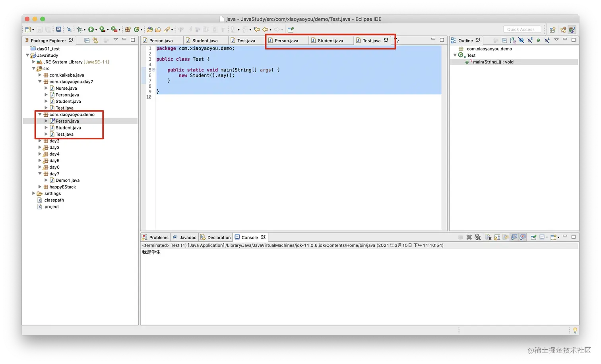Remove all terminated launches in Console
601x364 pixels.
click(478, 237)
